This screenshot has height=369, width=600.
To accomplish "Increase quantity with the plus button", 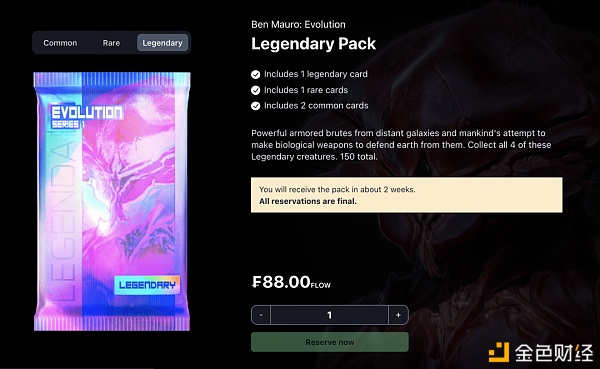I will point(398,315).
